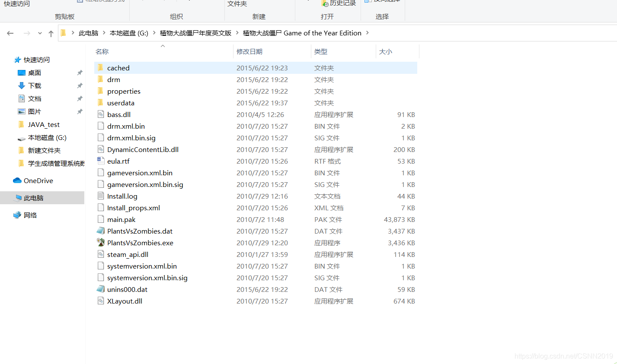This screenshot has width=617, height=364.
Task: Click the Back navigation arrow
Action: pos(10,33)
